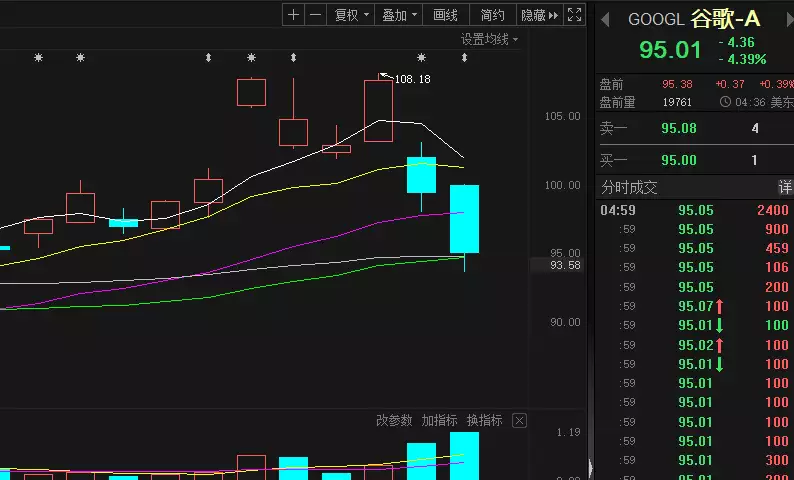Toggle fullscreen chart view icon
The height and width of the screenshot is (480, 794).
tap(575, 15)
